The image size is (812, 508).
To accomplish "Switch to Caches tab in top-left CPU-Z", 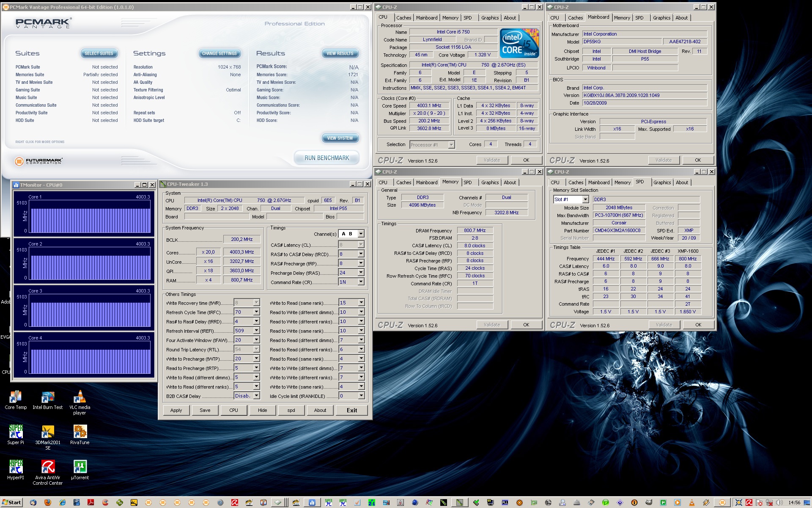I will [403, 18].
